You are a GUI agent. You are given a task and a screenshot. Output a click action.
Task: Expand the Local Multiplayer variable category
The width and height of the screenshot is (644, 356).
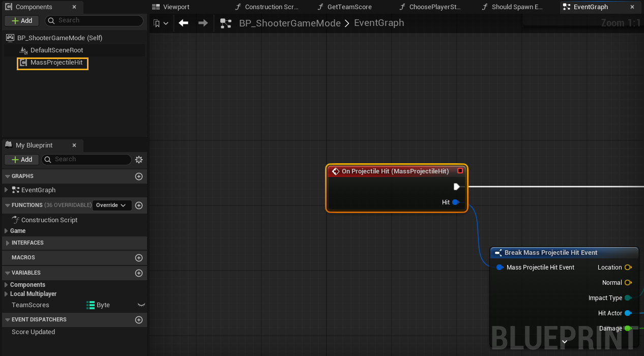tap(6, 294)
